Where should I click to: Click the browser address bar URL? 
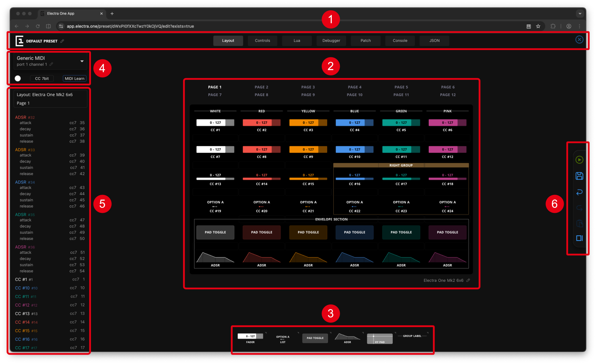tap(130, 26)
